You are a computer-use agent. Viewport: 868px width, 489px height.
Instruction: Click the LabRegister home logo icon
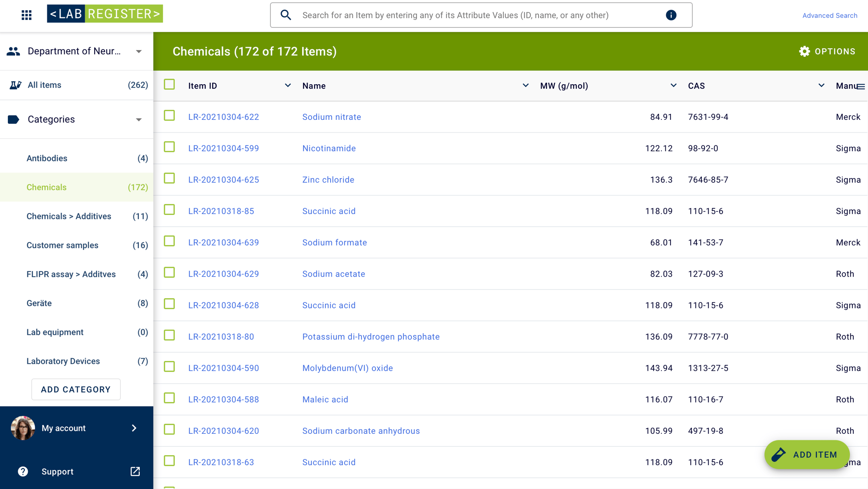(x=105, y=14)
